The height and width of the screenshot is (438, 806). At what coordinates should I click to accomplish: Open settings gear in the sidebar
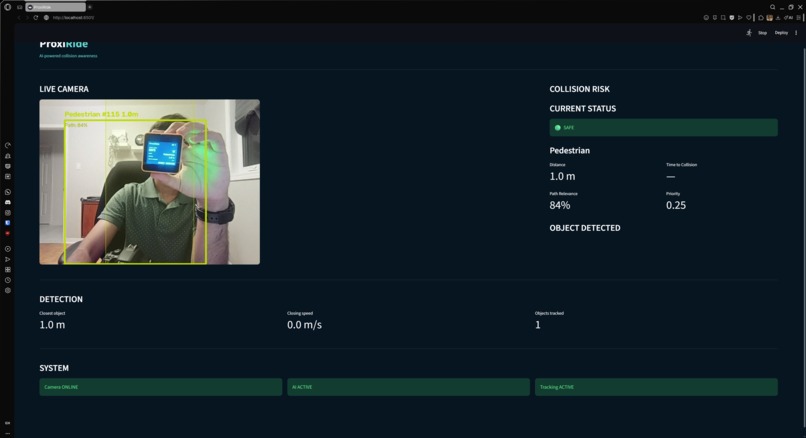(x=8, y=290)
